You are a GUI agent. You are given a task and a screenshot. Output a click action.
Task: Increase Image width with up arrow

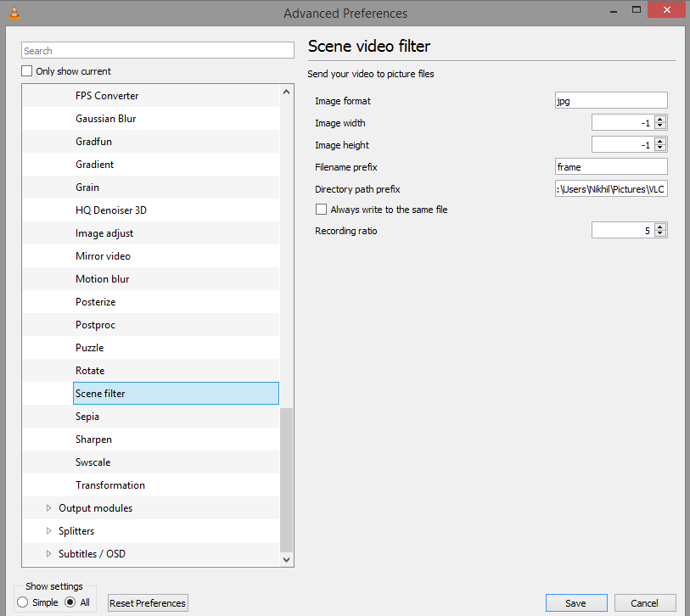click(660, 120)
